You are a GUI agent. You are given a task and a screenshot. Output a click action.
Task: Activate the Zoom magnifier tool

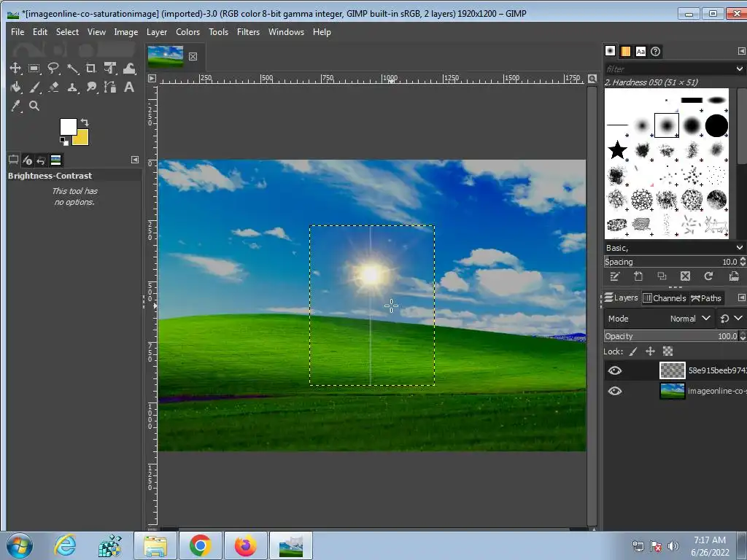click(34, 106)
